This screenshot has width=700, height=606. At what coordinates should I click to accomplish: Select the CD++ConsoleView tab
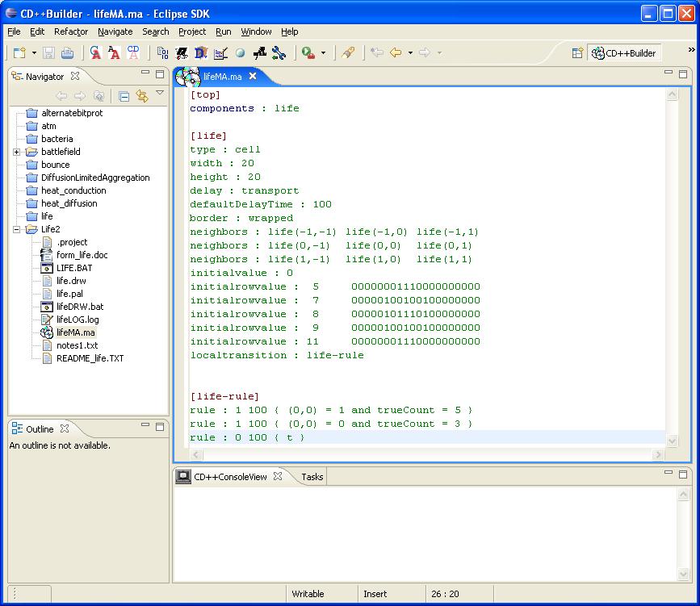(x=230, y=477)
